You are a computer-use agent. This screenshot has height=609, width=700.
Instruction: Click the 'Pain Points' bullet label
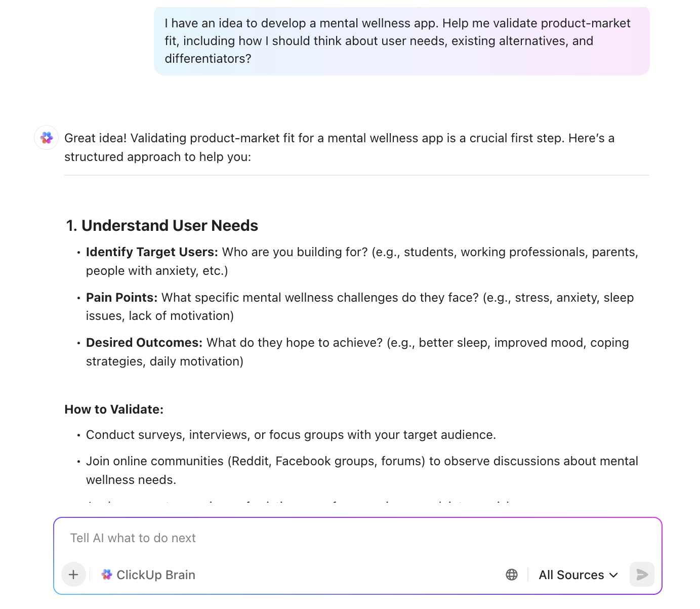[x=122, y=298]
